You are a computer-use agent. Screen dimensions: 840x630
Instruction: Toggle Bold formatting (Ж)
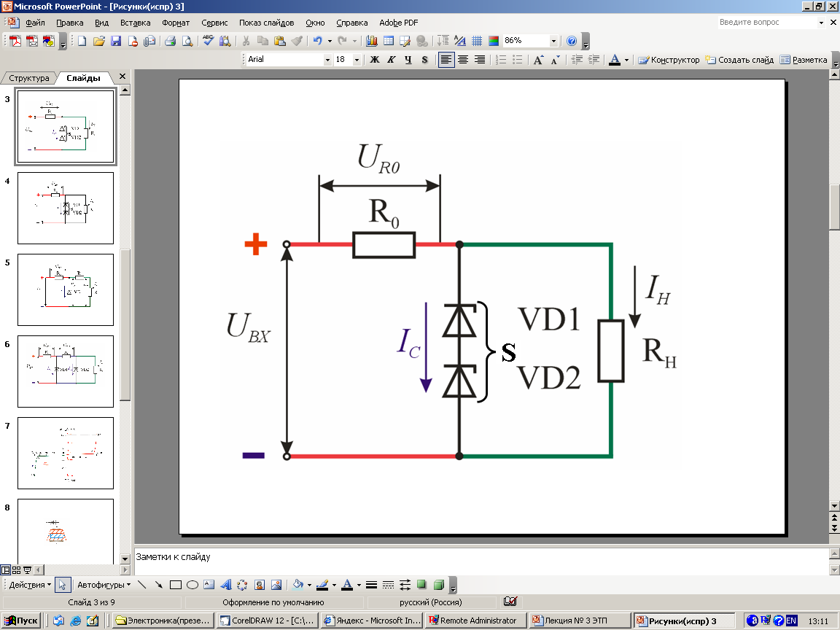tap(375, 60)
